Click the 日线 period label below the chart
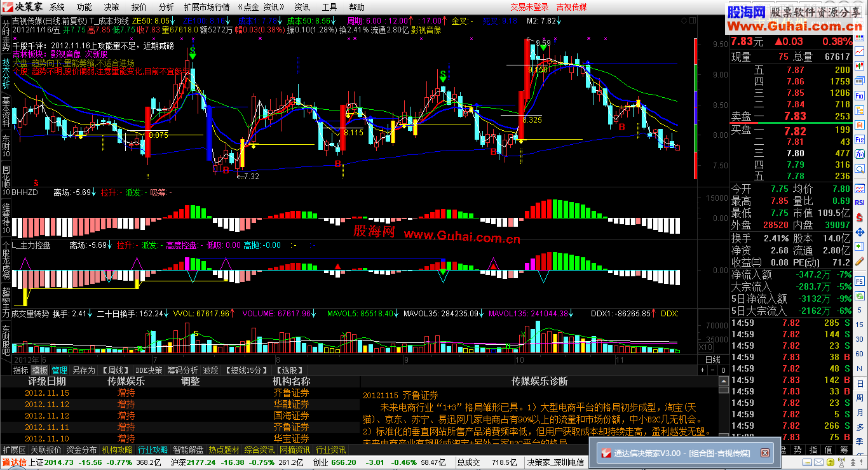Image resolution: width=868 pixels, height=470 pixels. pyautogui.click(x=713, y=359)
